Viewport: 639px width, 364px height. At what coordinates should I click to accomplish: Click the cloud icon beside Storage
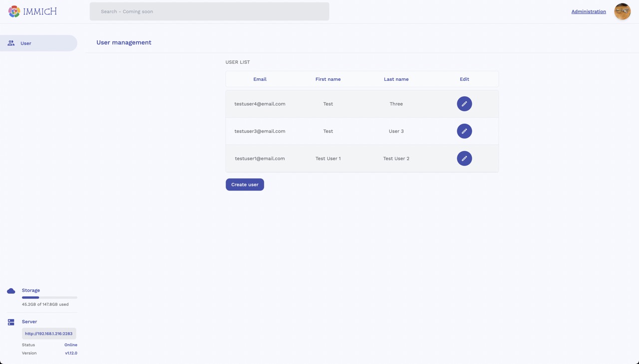pyautogui.click(x=11, y=291)
